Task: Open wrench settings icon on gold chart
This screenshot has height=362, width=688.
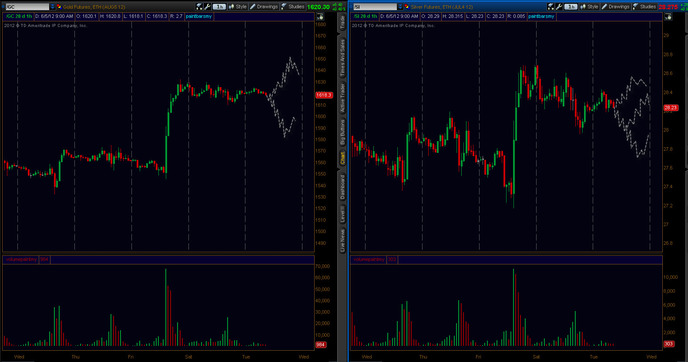Action: click(208, 7)
